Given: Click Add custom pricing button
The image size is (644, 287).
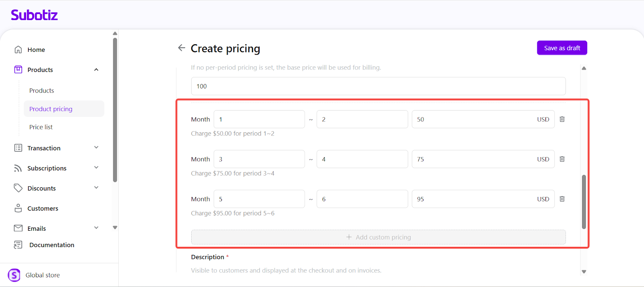Looking at the screenshot, I should tap(378, 237).
